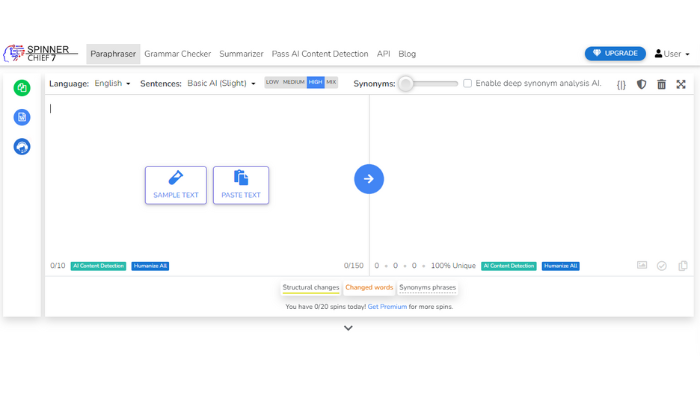Click the Structural changes legend label
This screenshot has height=400, width=700.
(x=311, y=288)
